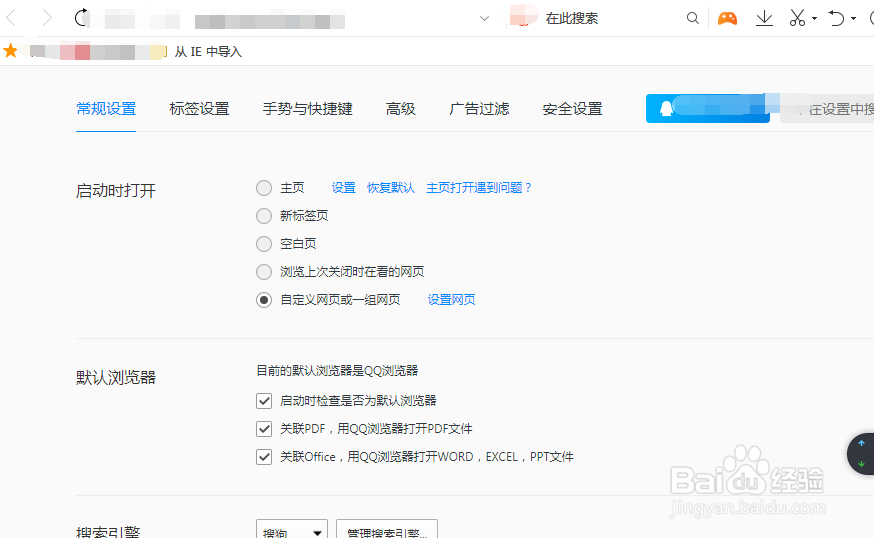Open the scissors tool dropdown arrow
The width and height of the screenshot is (874, 538).
click(814, 18)
